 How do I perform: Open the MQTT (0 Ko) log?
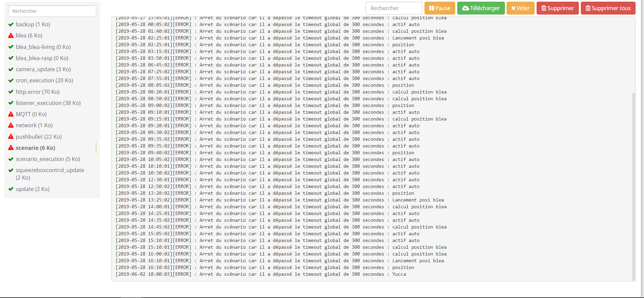tap(31, 114)
